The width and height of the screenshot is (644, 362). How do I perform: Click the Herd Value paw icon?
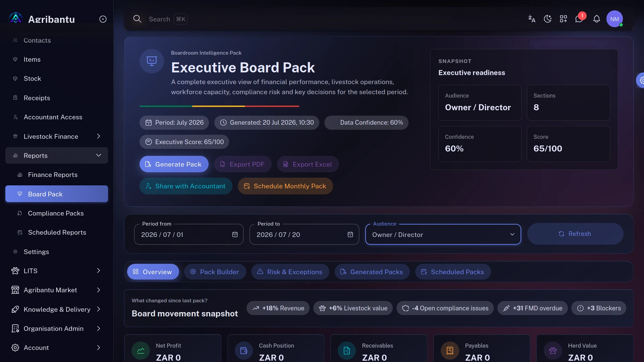[x=553, y=351]
